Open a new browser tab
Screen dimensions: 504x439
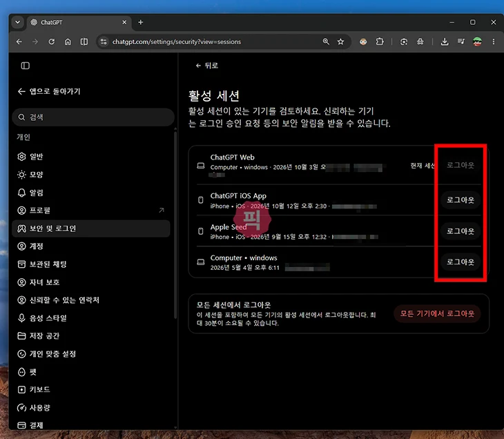click(x=140, y=22)
